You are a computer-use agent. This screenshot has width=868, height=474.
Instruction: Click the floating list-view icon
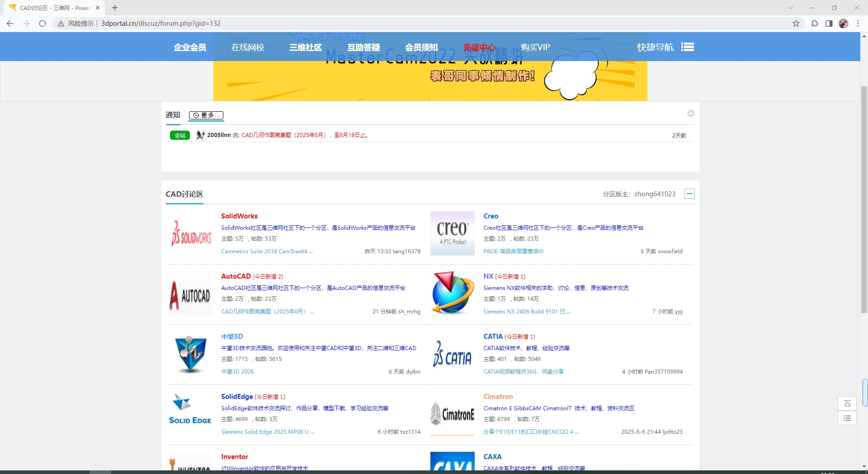point(847,418)
